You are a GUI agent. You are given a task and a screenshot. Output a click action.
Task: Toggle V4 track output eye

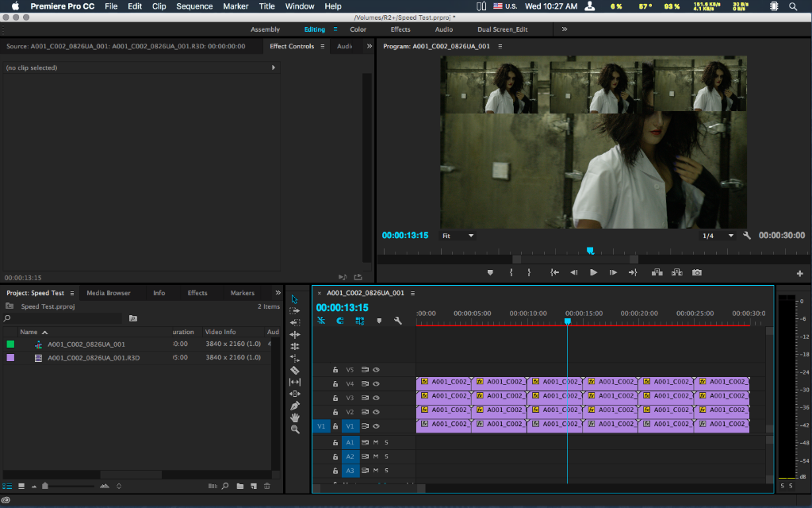point(377,384)
